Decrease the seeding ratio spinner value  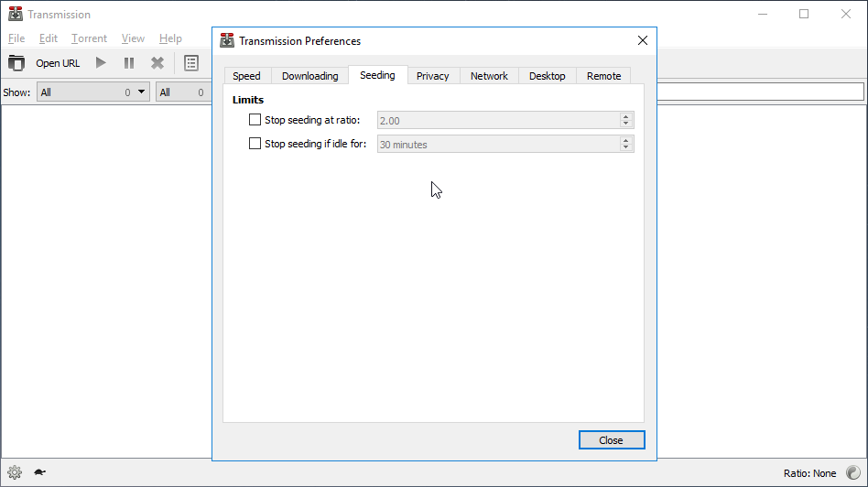[626, 124]
